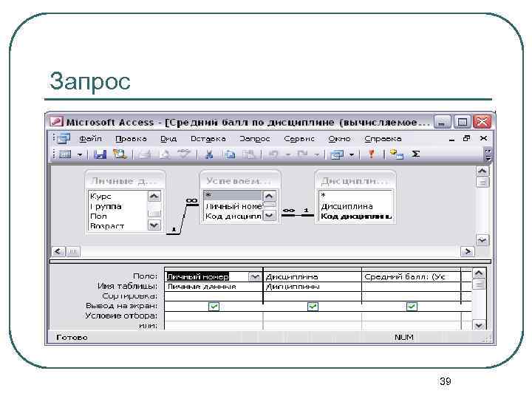
Task: Click the Query Type toolbar icon
Action: tap(337, 154)
